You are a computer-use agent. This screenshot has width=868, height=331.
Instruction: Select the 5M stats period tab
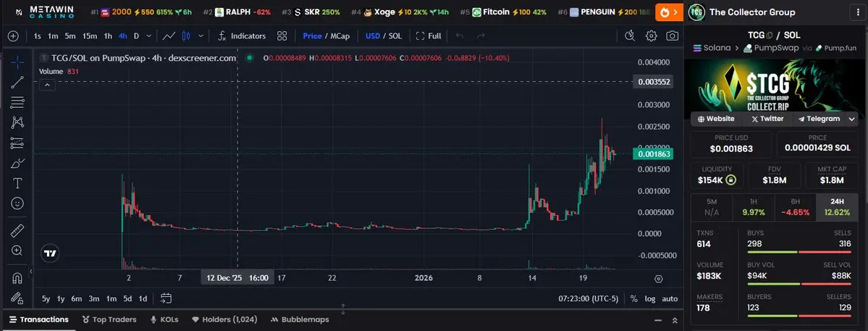(712, 206)
